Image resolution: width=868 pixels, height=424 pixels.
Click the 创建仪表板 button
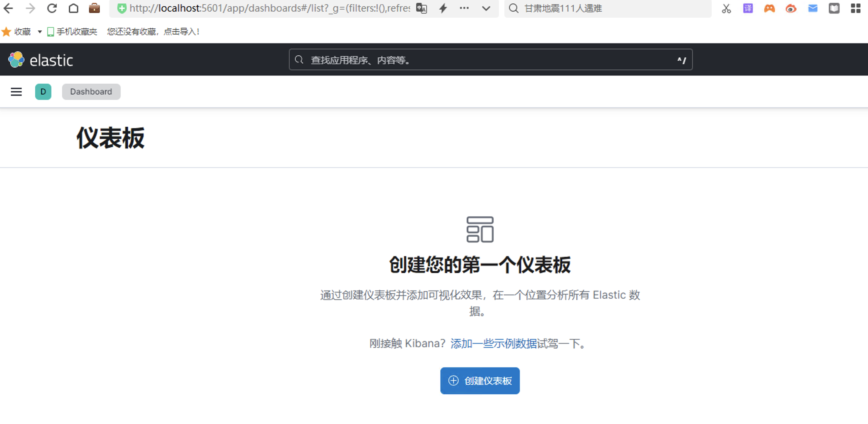pyautogui.click(x=480, y=381)
